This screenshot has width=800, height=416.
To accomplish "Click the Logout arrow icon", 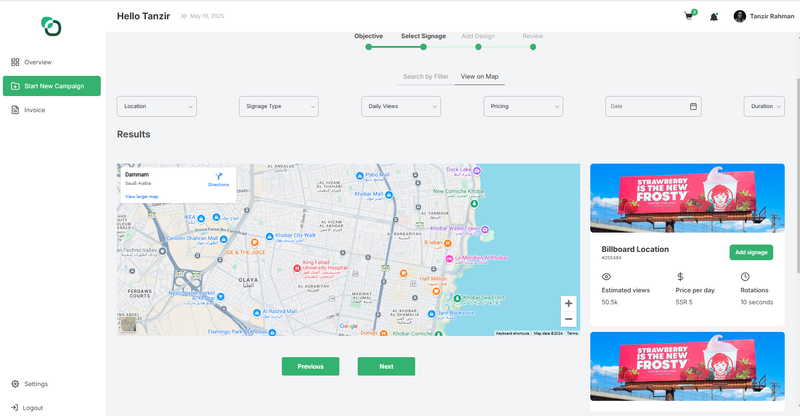I will click(15, 407).
